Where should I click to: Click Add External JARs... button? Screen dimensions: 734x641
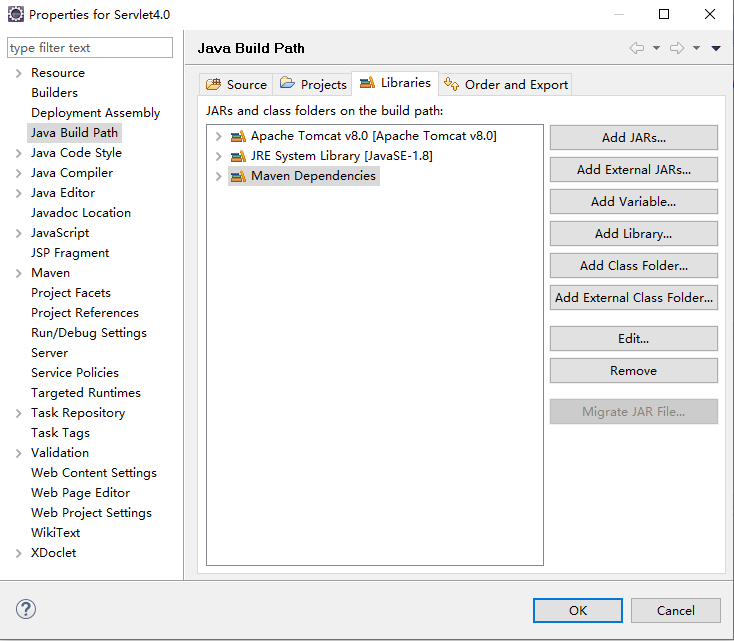633,169
